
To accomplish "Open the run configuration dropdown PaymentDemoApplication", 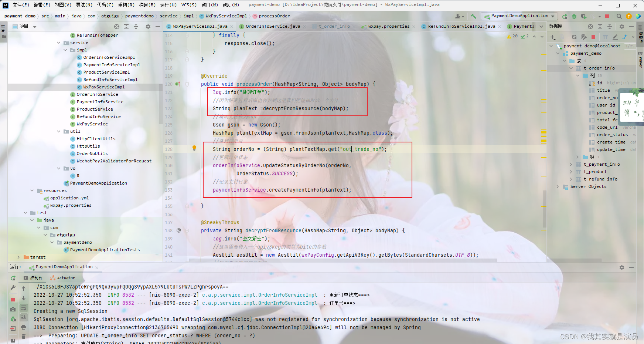I will (x=519, y=16).
